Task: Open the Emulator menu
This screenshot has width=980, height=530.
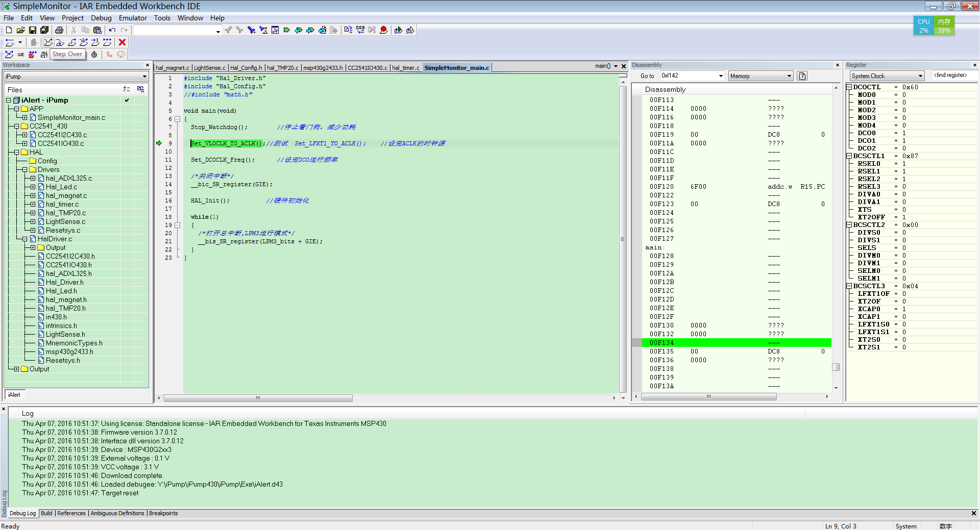Action: point(133,18)
